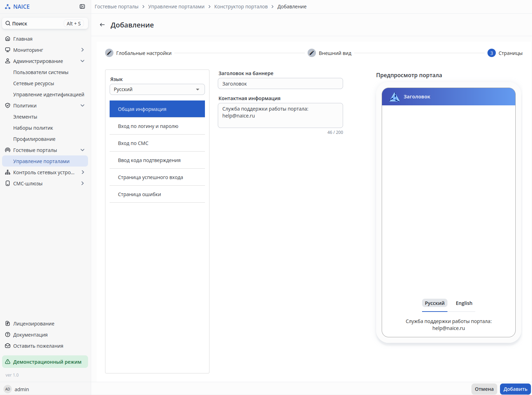Click the pencil icon for Внешний вид step
This screenshot has width=532, height=395.
pos(312,53)
